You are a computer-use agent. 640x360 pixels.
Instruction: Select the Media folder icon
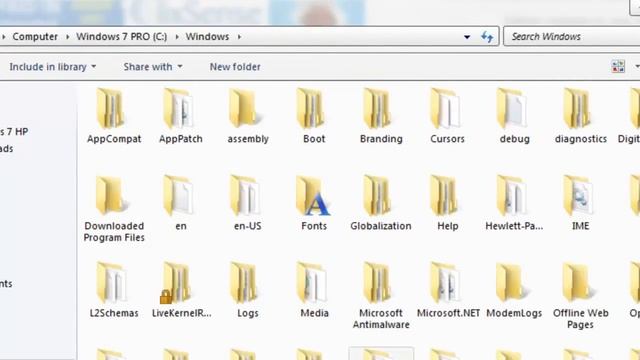(311, 283)
